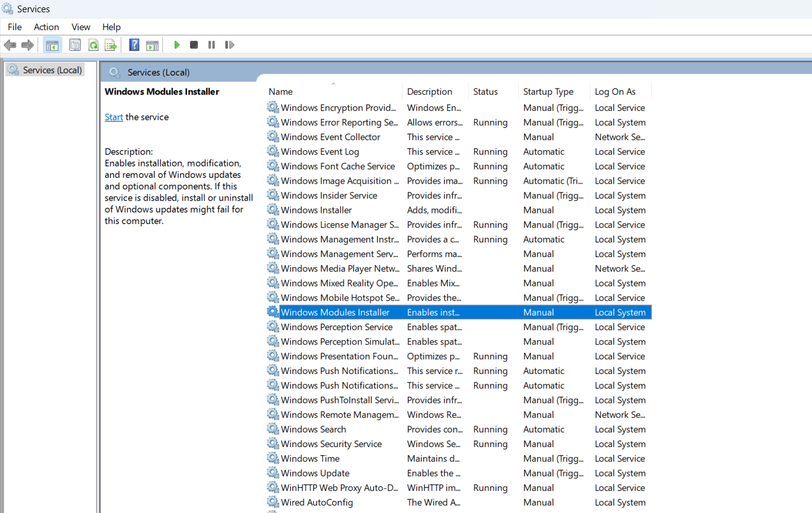Click gear icon beside Wired AutoConfig
The height and width of the screenshot is (513, 812).
click(x=273, y=502)
